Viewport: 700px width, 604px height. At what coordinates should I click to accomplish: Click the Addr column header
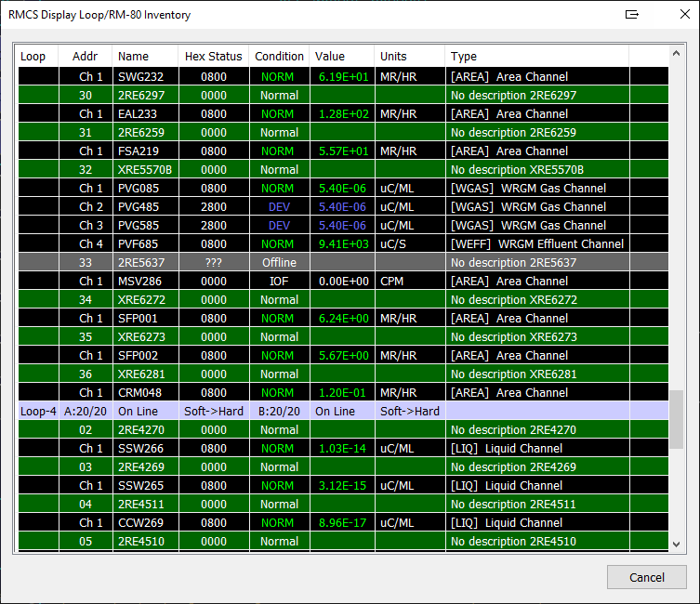coord(85,57)
